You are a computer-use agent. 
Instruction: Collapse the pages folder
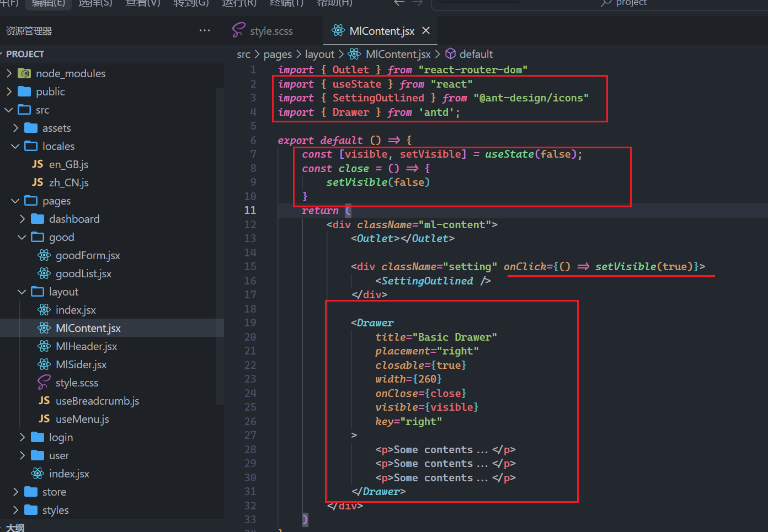click(x=15, y=200)
